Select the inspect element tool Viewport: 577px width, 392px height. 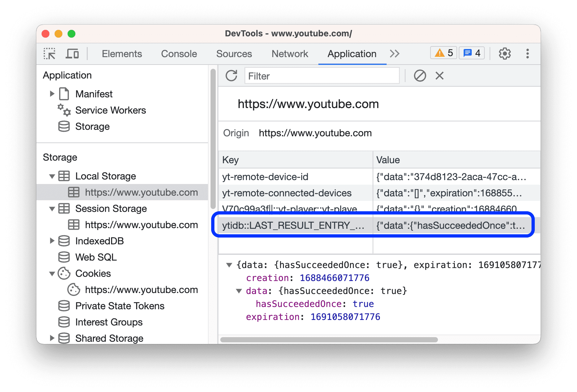pyautogui.click(x=49, y=53)
